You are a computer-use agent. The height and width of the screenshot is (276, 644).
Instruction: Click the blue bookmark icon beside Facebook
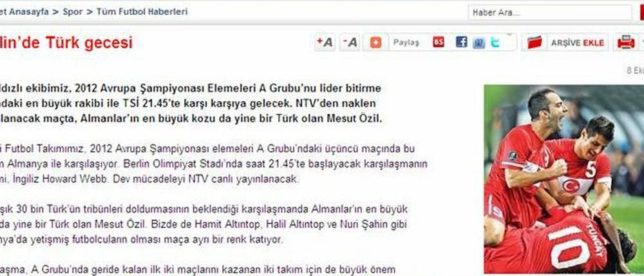(478, 43)
